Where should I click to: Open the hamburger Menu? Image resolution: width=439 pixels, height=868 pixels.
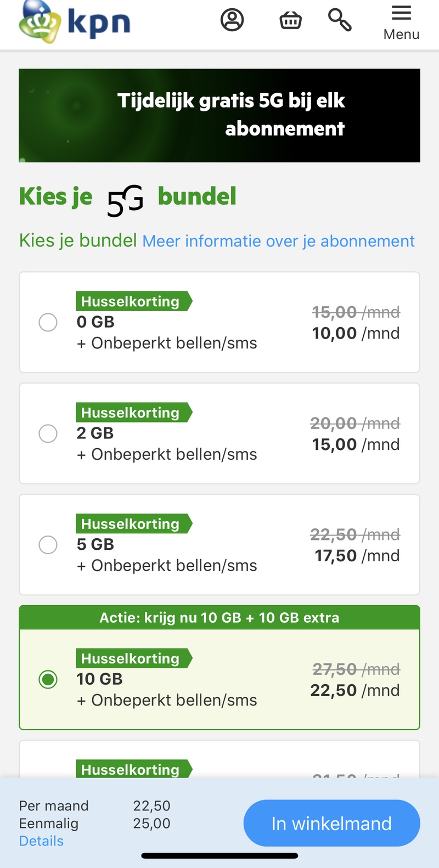(401, 22)
